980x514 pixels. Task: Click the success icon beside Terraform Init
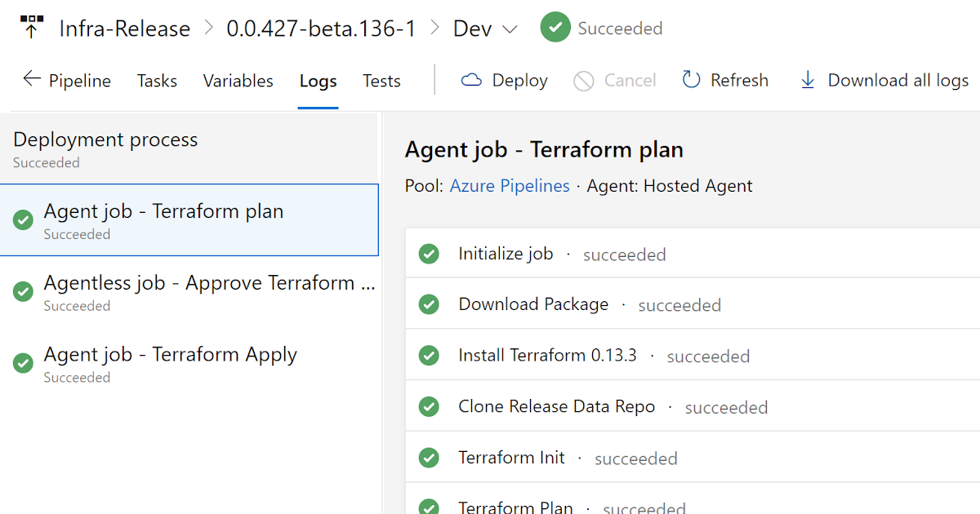429,458
